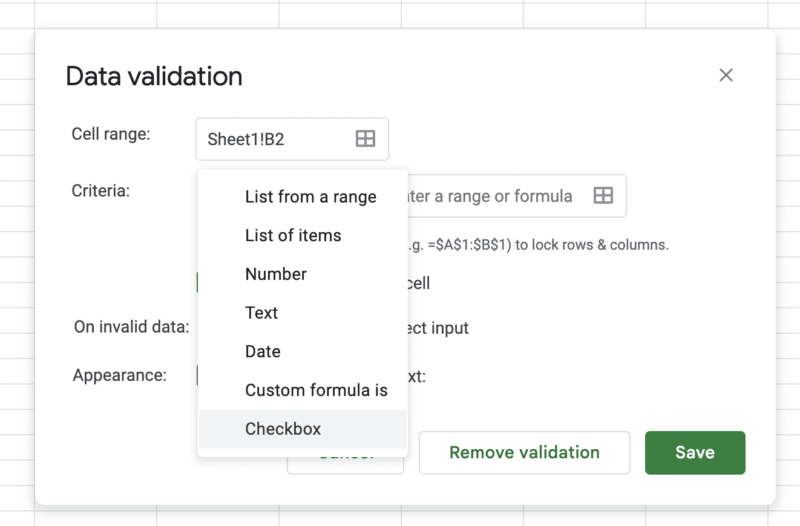The height and width of the screenshot is (526, 800).
Task: Click the Sheet1!B2 cell range field
Action: [275, 139]
